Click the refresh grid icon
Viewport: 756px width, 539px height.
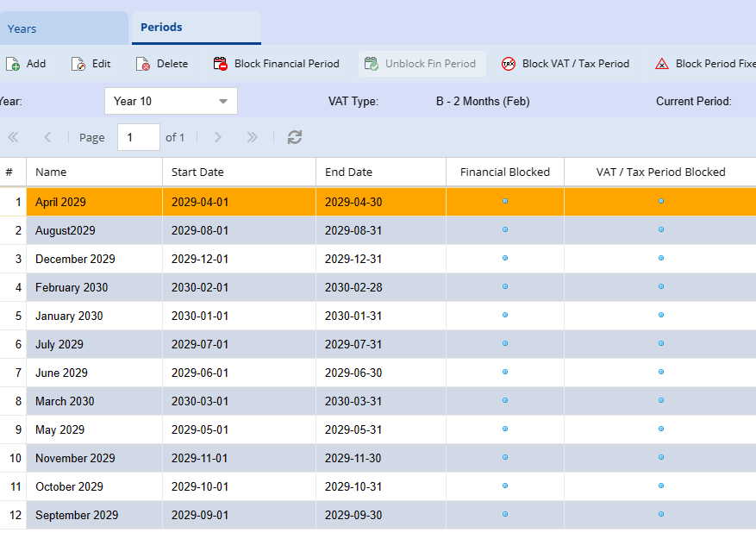pyautogui.click(x=295, y=137)
